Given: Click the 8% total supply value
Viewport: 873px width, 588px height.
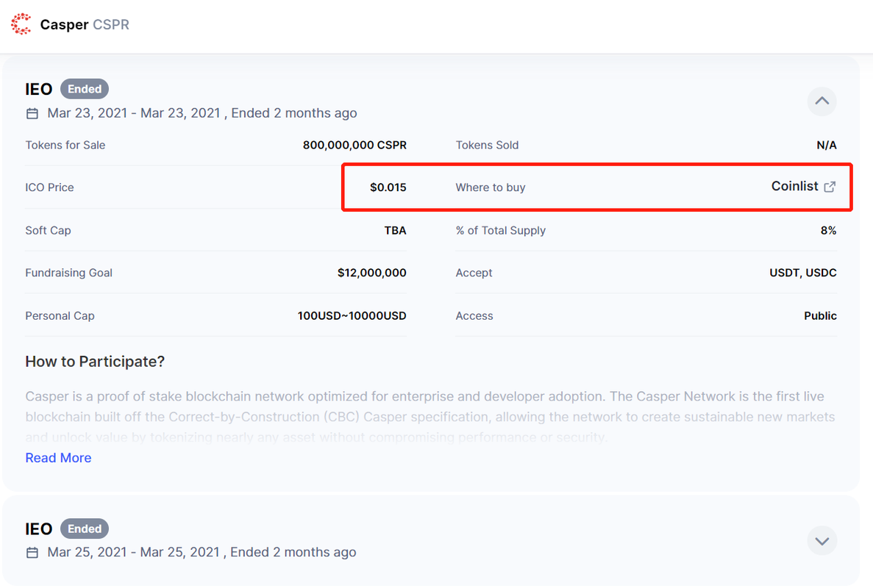Looking at the screenshot, I should point(828,230).
